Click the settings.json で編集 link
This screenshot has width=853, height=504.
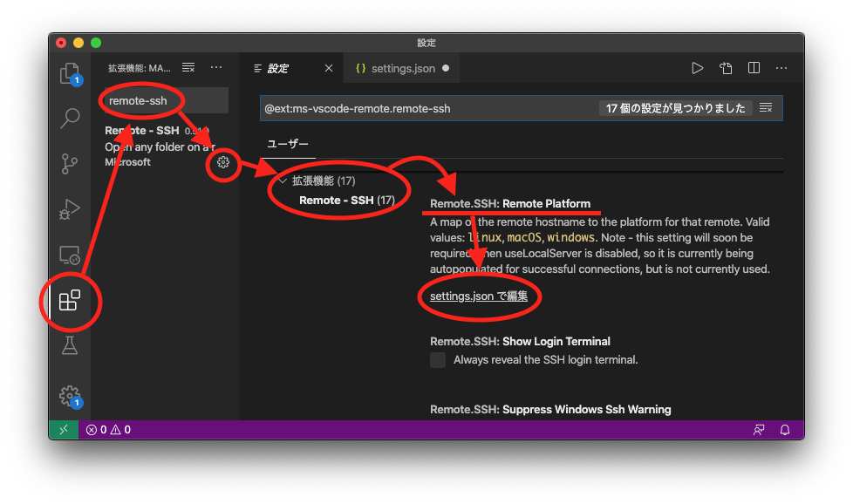(479, 296)
